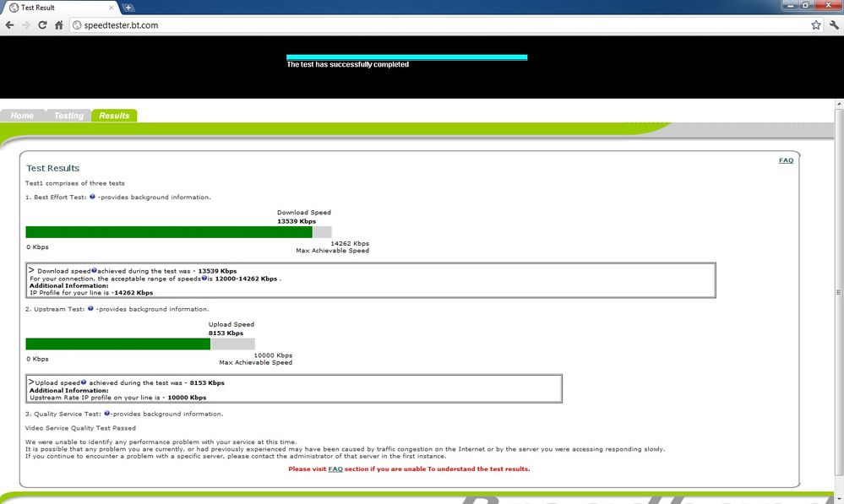This screenshot has height=504, width=844.
Task: Click the browser forward arrow
Action: click(26, 24)
